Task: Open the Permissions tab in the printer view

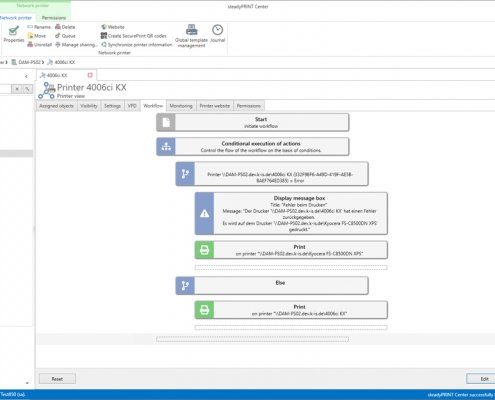Action: coord(249,106)
